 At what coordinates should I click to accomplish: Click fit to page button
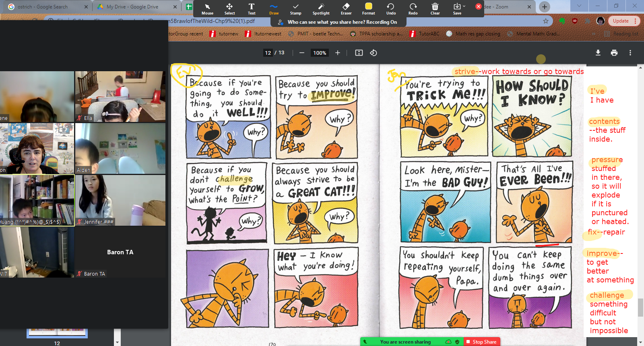point(359,53)
